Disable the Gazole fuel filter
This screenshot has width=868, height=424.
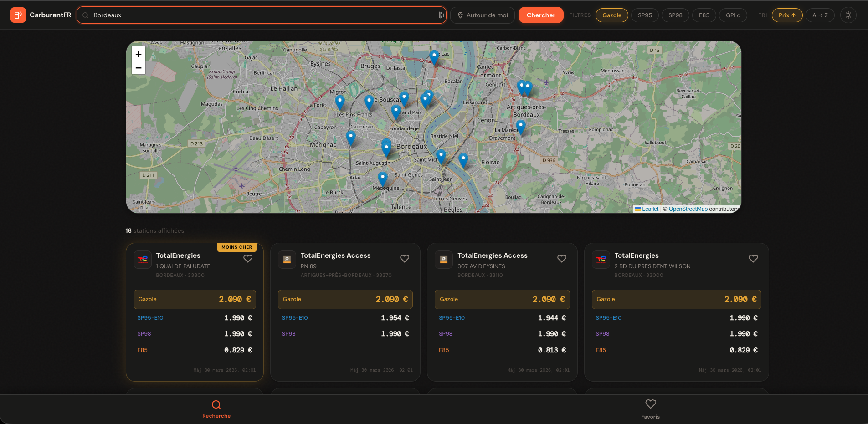click(x=611, y=15)
